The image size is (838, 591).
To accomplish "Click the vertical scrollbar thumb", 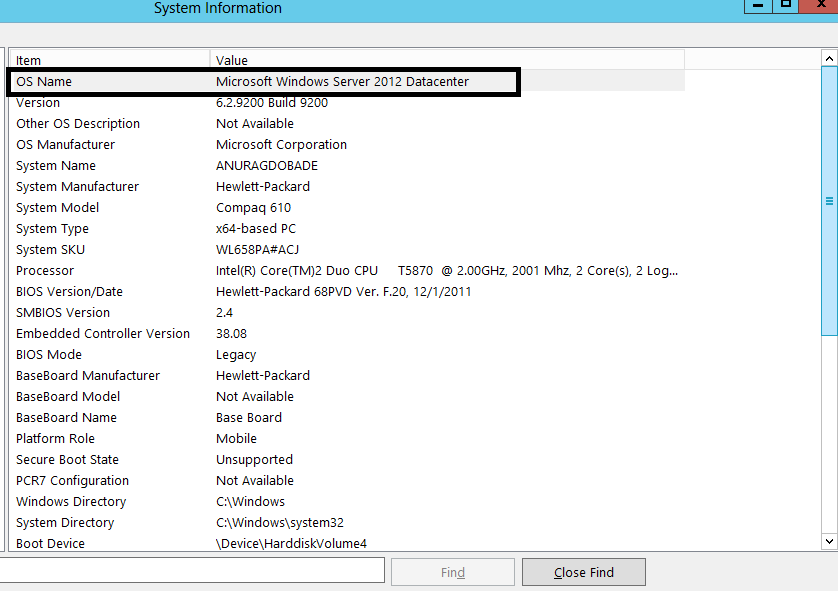I will tap(829, 201).
